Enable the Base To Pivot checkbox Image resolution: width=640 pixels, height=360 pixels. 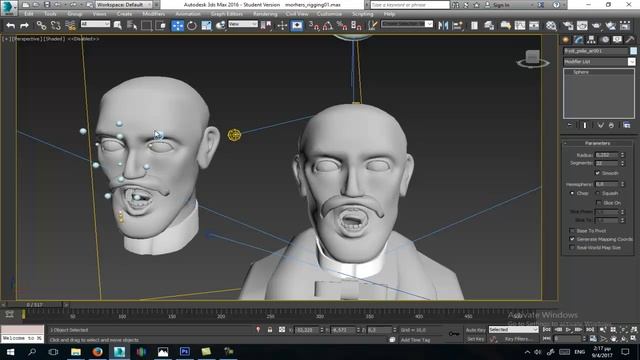(x=572, y=231)
